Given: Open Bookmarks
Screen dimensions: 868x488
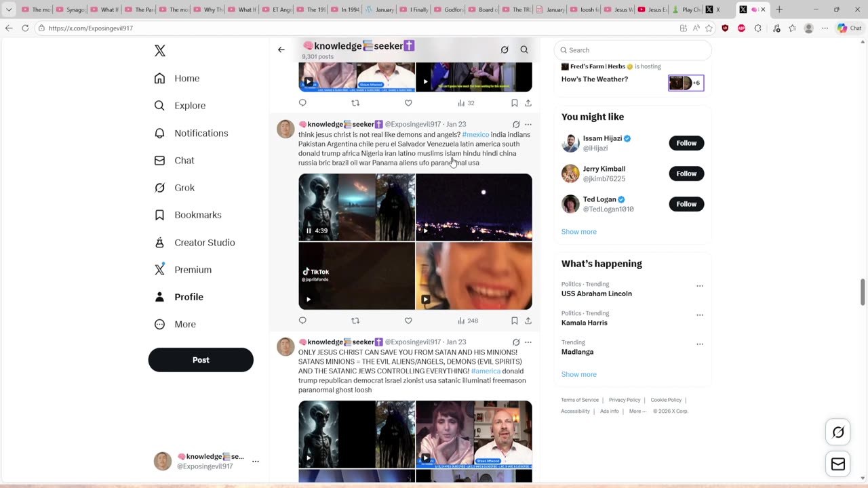Looking at the screenshot, I should (187, 215).
